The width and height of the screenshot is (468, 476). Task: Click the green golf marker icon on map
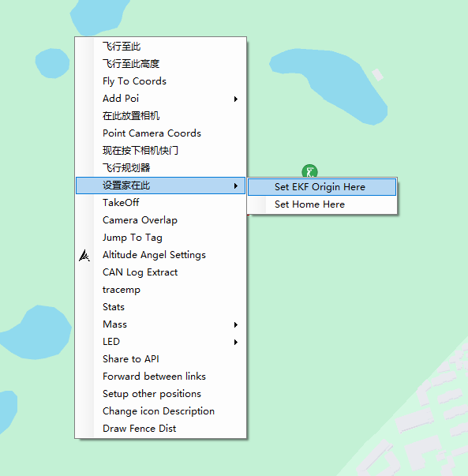tap(309, 171)
